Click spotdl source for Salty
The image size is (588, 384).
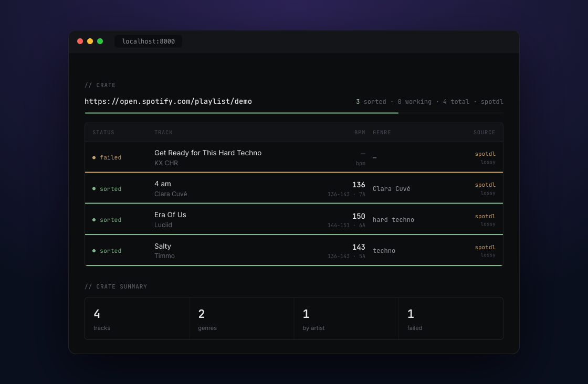click(485, 248)
